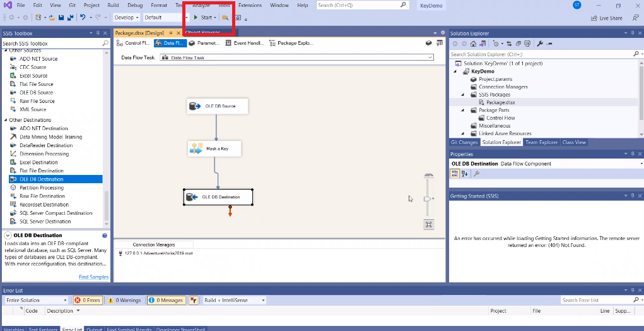Switch to the Parameters designer tab
The width and height of the screenshot is (644, 331).
[x=204, y=43]
